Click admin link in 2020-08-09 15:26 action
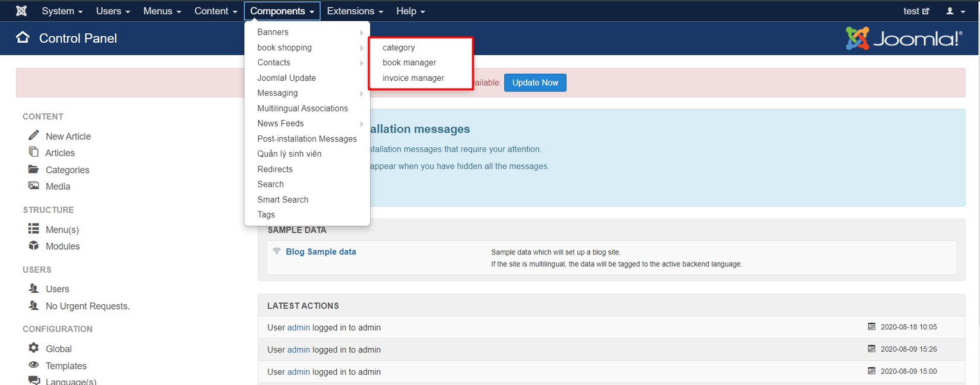Image resolution: width=980 pixels, height=385 pixels. point(299,349)
